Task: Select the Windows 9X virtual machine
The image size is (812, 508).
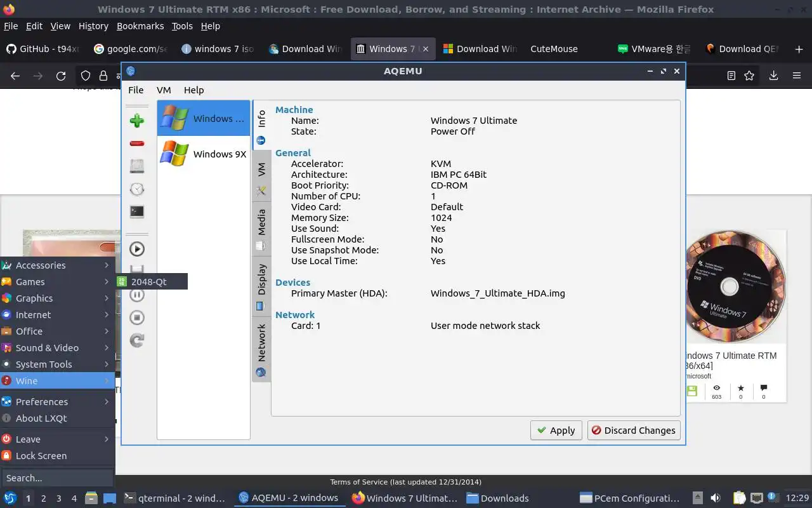Action: point(204,154)
